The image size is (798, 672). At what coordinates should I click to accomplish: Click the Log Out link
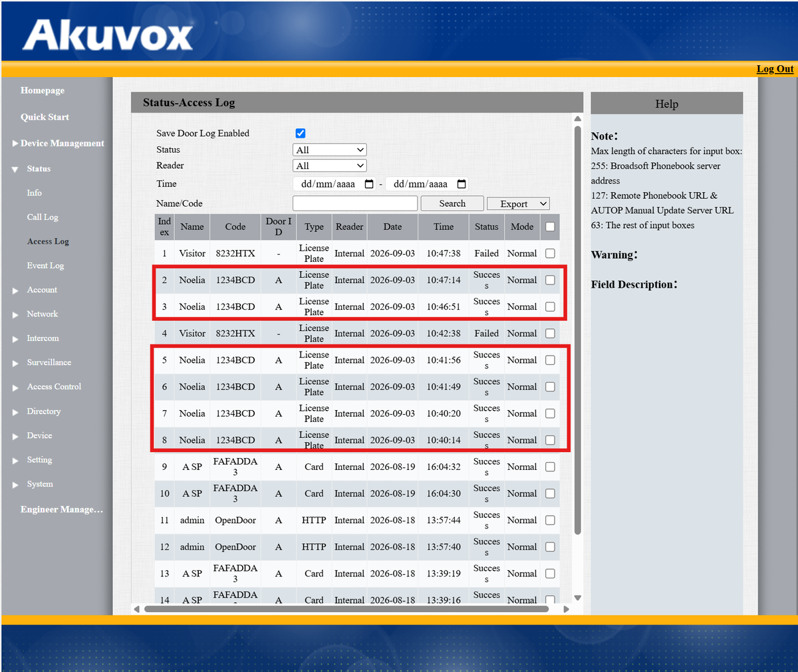coord(775,69)
